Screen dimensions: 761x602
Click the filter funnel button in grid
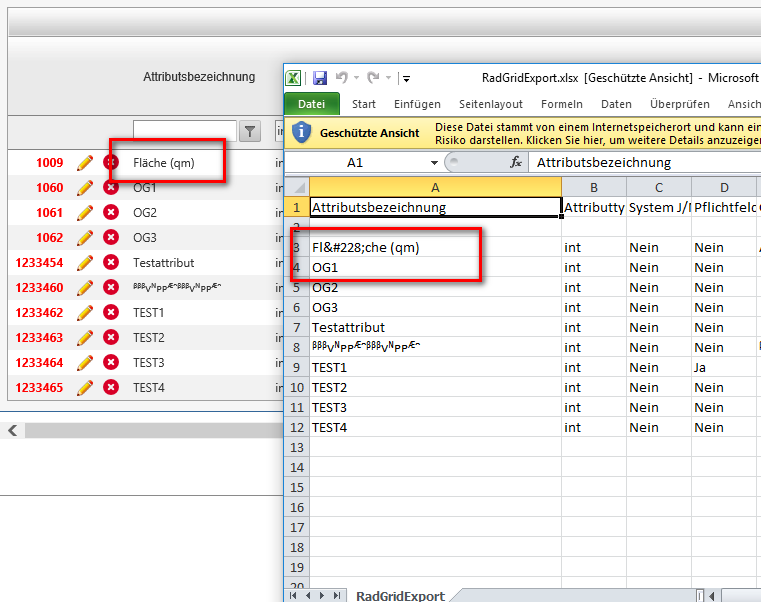(250, 132)
